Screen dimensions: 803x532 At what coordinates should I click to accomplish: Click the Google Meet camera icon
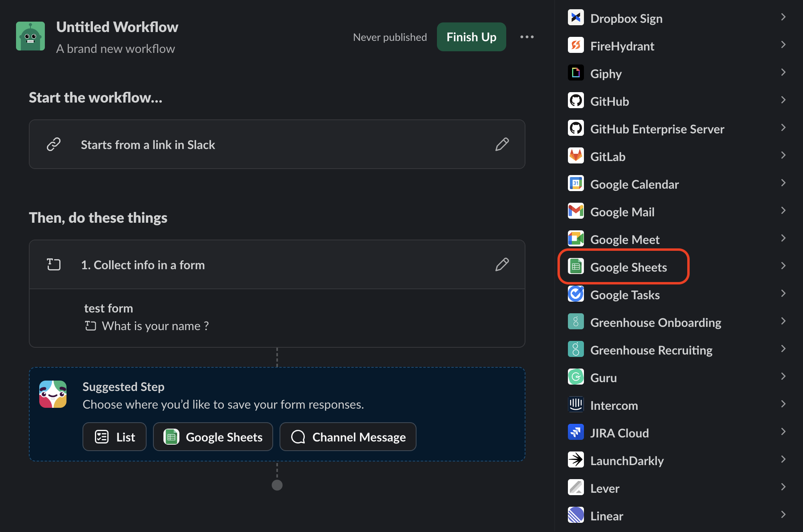point(576,239)
